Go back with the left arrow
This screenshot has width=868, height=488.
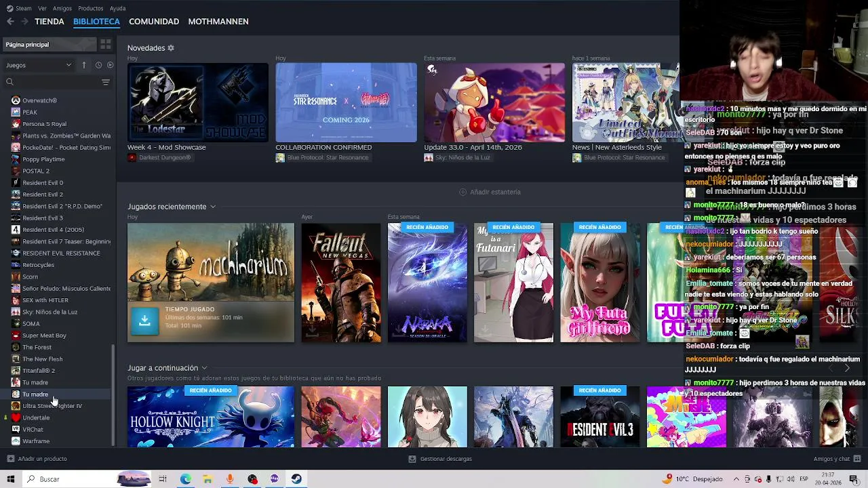click(10, 22)
